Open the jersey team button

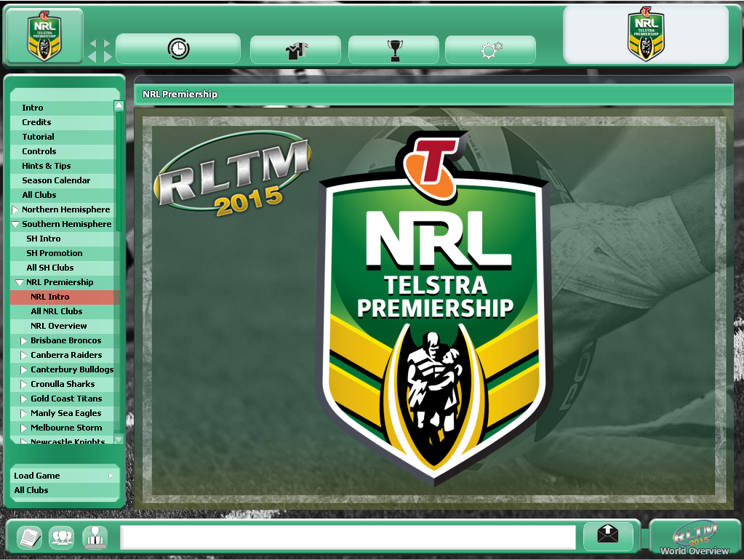[x=295, y=49]
